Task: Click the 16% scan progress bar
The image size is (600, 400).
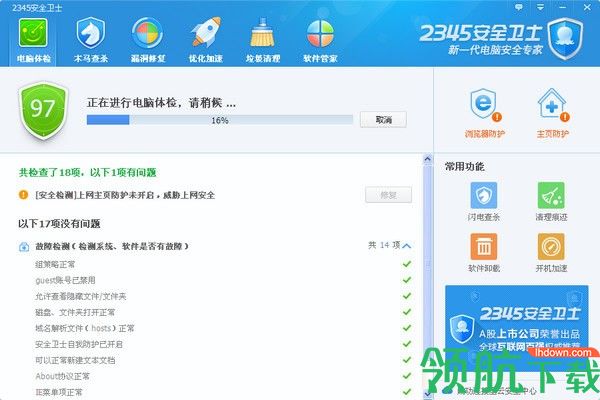Action: pos(220,120)
